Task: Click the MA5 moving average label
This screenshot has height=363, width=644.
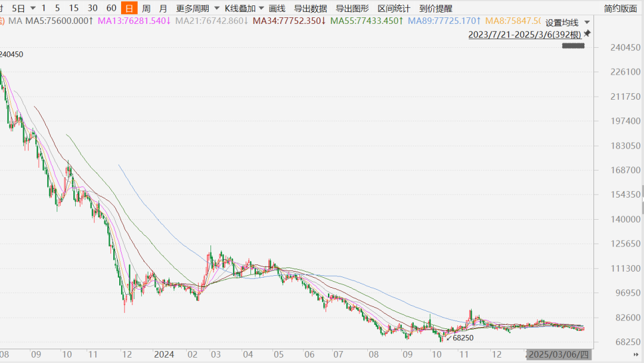Action: click(x=58, y=21)
